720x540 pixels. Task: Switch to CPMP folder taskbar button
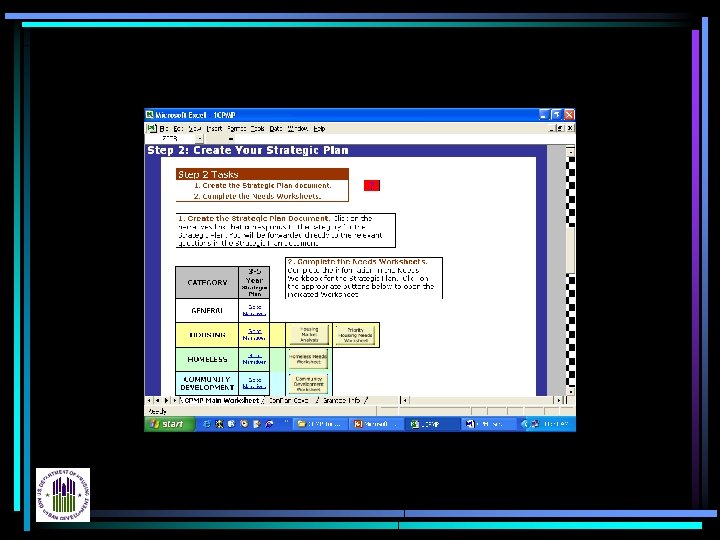click(x=320, y=424)
